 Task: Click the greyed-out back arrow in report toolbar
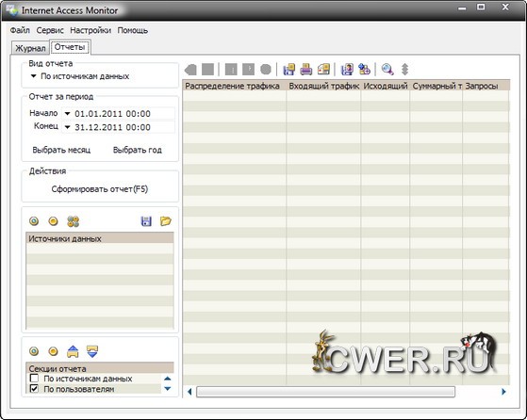click(190, 70)
